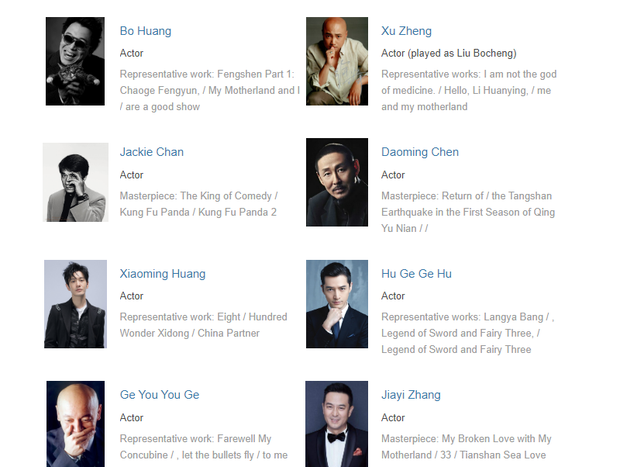Click Jiayi Zhang's bow-tie portrait
The width and height of the screenshot is (620, 467).
tap(337, 424)
